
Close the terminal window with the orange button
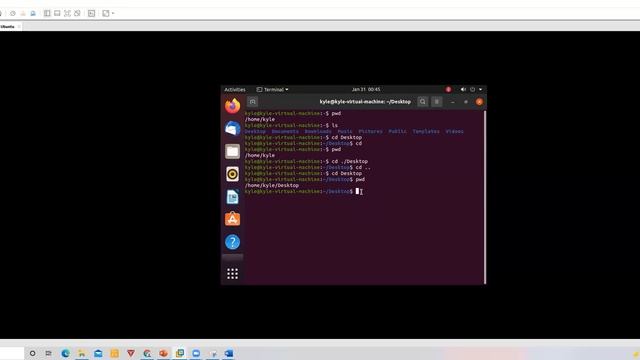tap(479, 102)
